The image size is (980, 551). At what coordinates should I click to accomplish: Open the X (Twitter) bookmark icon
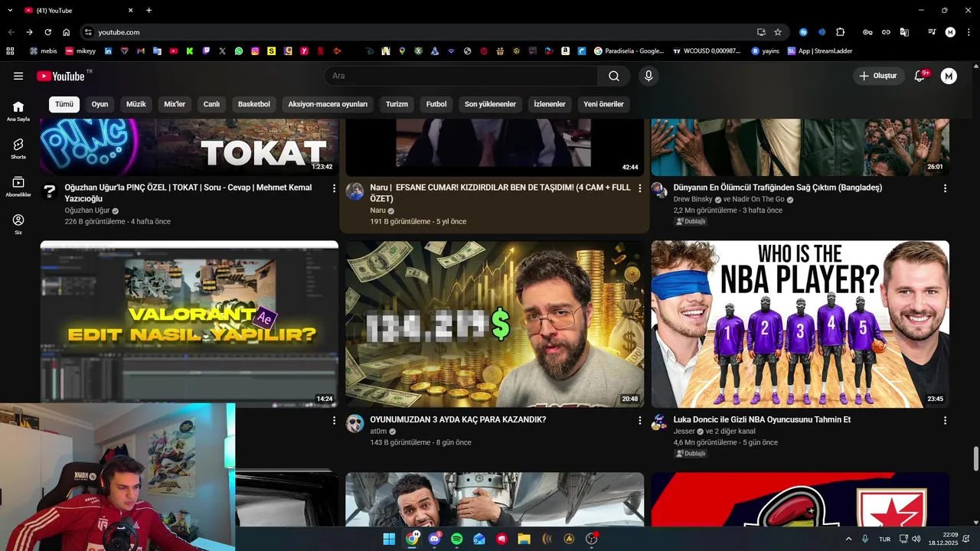[222, 51]
